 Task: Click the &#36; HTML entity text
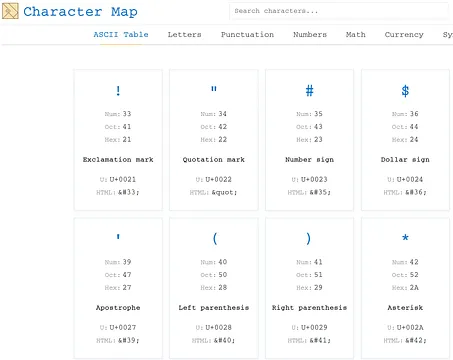click(416, 192)
